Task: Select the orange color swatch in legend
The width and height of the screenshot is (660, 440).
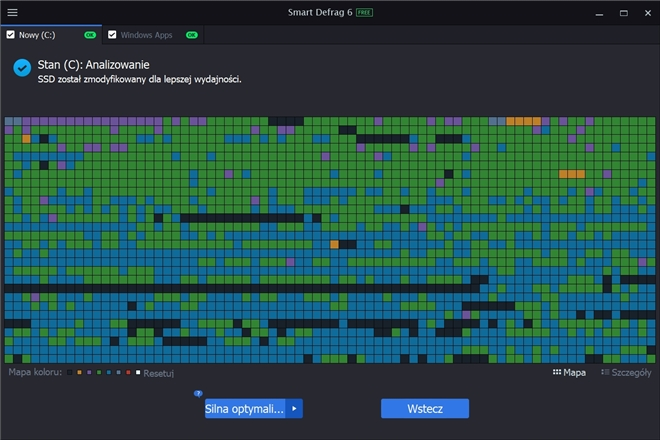Action: [x=79, y=373]
